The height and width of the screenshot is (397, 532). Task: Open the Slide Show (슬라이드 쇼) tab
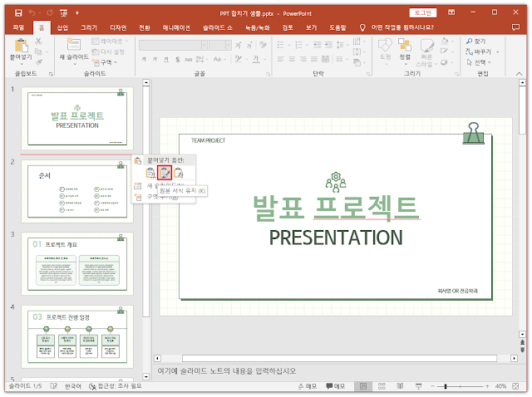(218, 27)
